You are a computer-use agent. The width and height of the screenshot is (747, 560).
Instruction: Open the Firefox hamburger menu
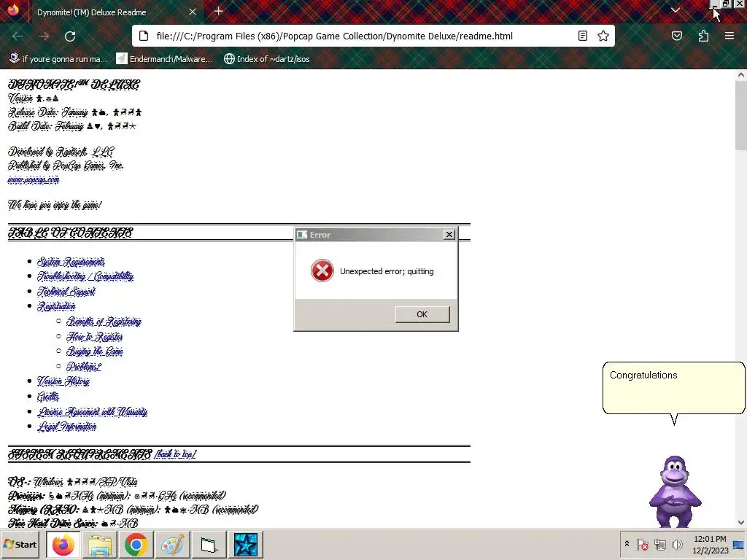(x=729, y=36)
